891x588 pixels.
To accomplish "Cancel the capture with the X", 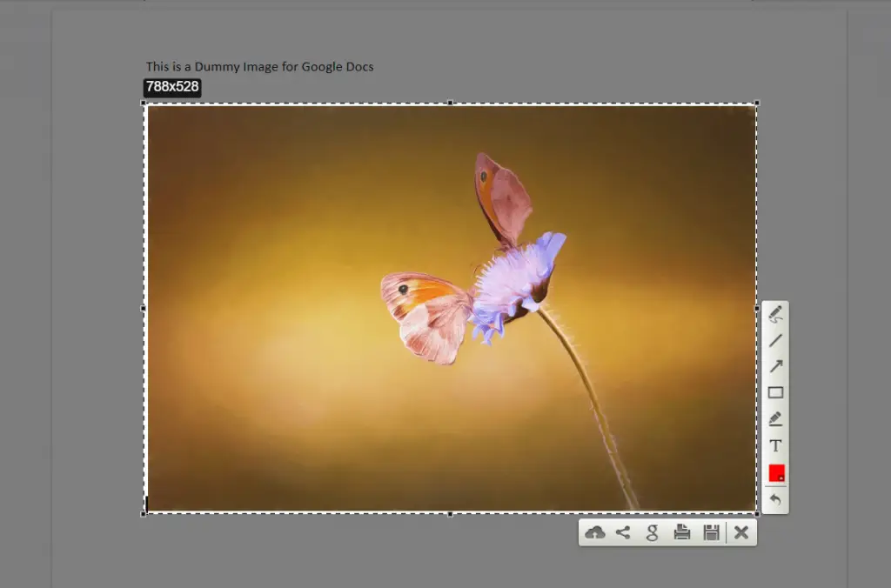I will click(741, 532).
